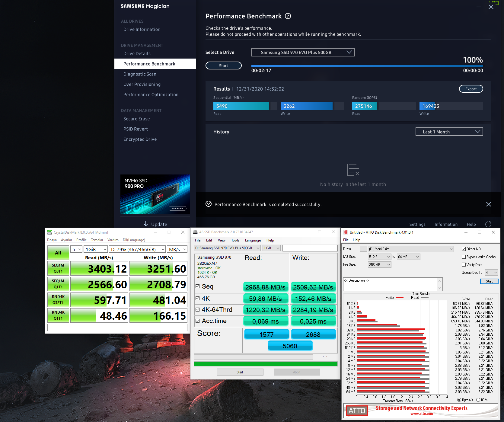The image size is (504, 422).
Task: Open the CrystalDiskMark drive D: dropdown
Action: point(137,249)
